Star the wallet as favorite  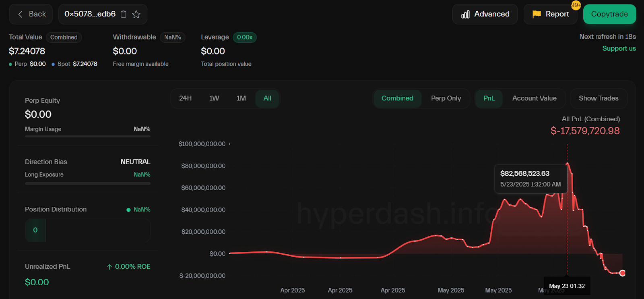coord(136,14)
